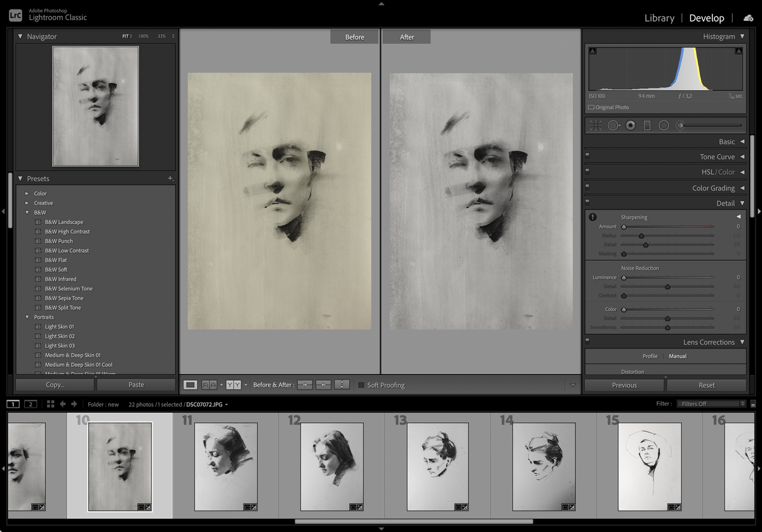Click the Navigator preview image
The width and height of the screenshot is (762, 532).
(95, 106)
